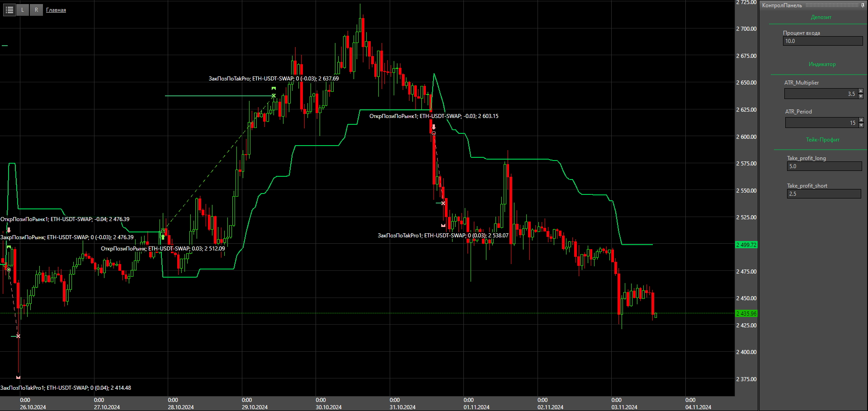The height and width of the screenshot is (411, 868).
Task: Focus the Take_profit_short input field
Action: pyautogui.click(x=823, y=194)
